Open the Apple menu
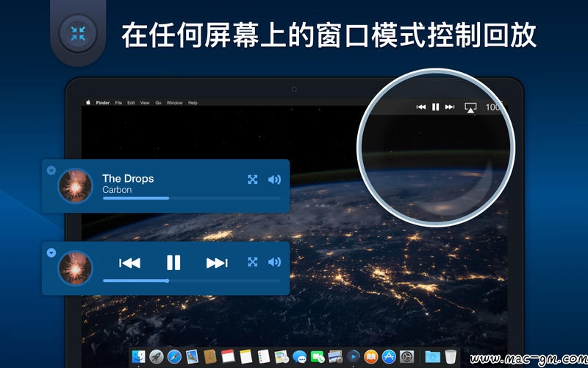Screen dimensions: 588x368 pos(88,102)
